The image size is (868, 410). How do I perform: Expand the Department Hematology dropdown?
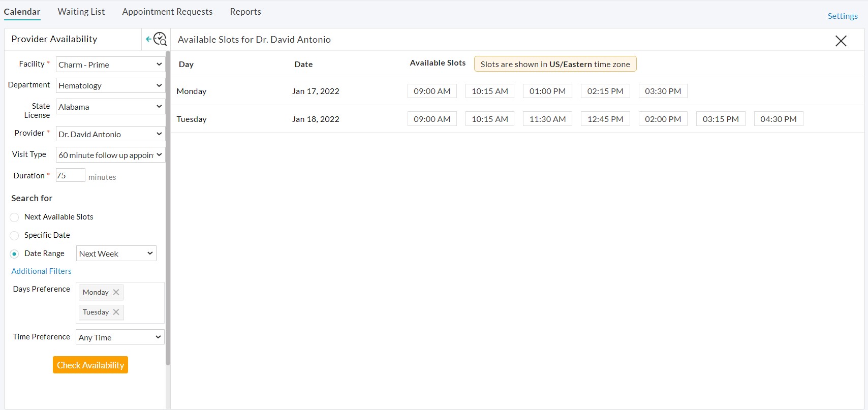click(110, 85)
